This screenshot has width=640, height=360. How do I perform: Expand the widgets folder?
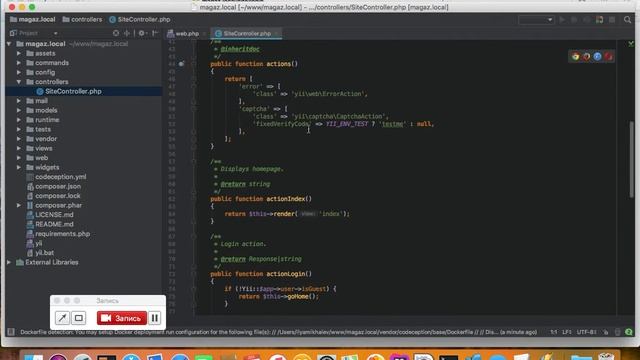coord(19,167)
